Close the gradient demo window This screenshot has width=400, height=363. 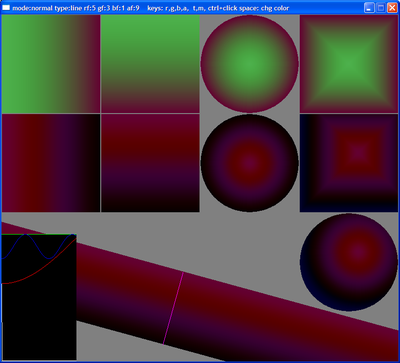[x=392, y=8]
